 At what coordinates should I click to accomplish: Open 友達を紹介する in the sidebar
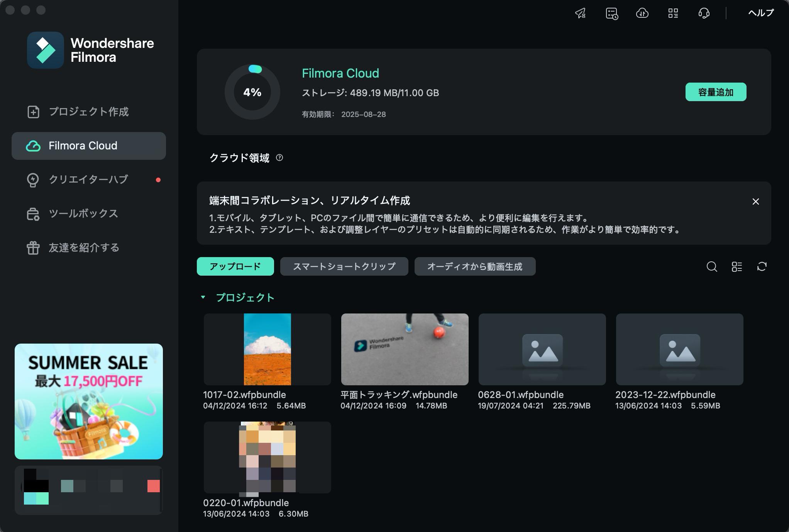tap(89, 248)
